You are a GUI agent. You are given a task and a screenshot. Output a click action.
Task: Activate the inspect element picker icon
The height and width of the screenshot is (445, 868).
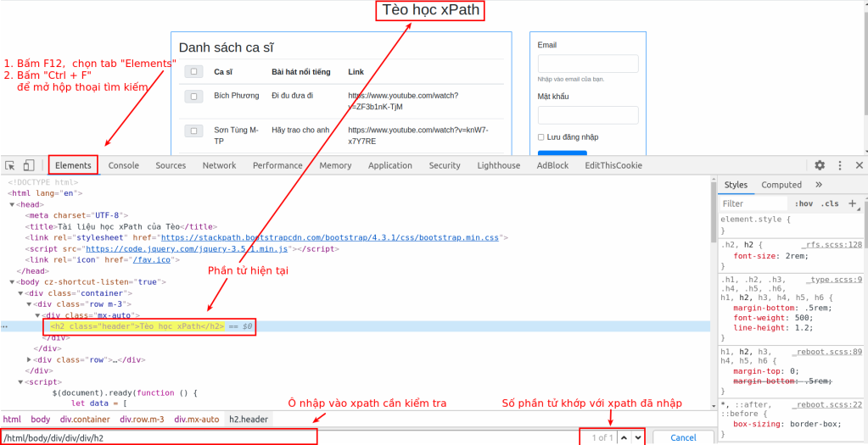(x=10, y=165)
